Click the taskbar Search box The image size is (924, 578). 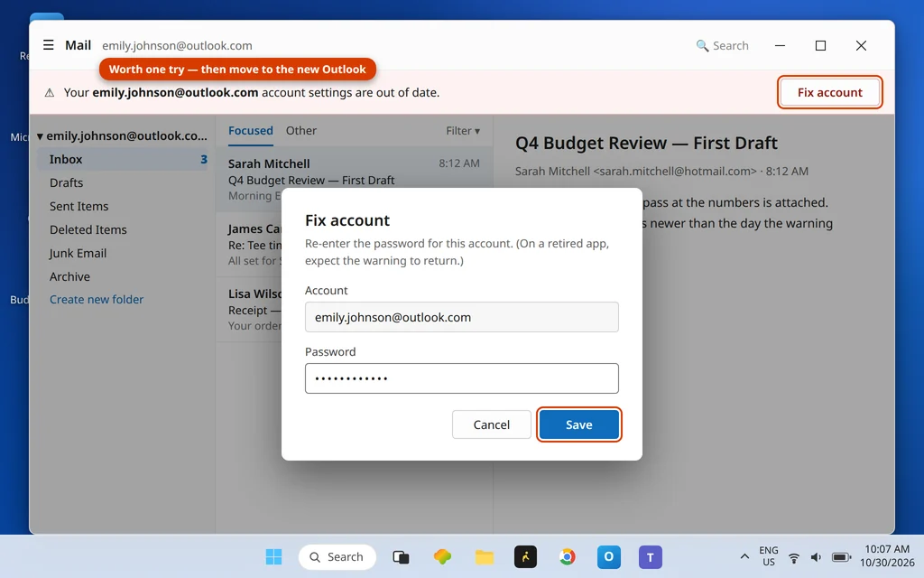coord(337,556)
